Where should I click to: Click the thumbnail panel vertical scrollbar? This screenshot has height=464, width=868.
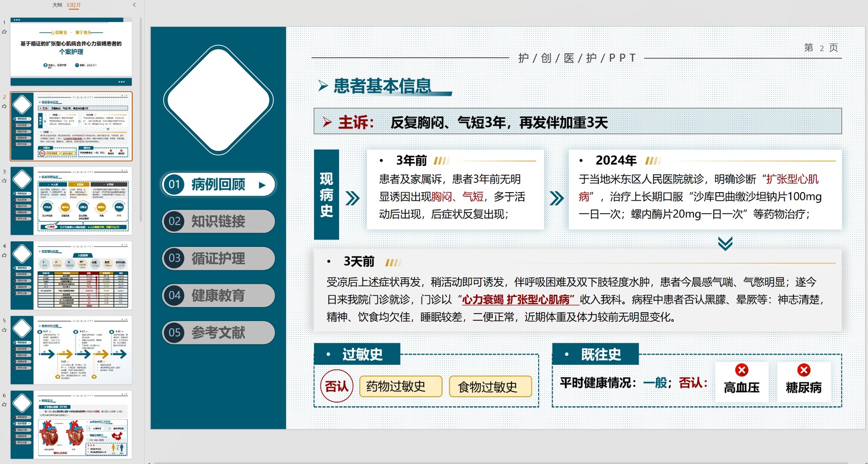click(x=141, y=120)
